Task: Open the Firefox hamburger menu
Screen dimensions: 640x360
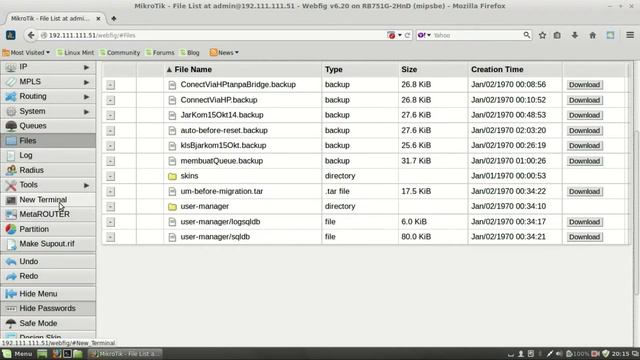Action: [x=630, y=36]
